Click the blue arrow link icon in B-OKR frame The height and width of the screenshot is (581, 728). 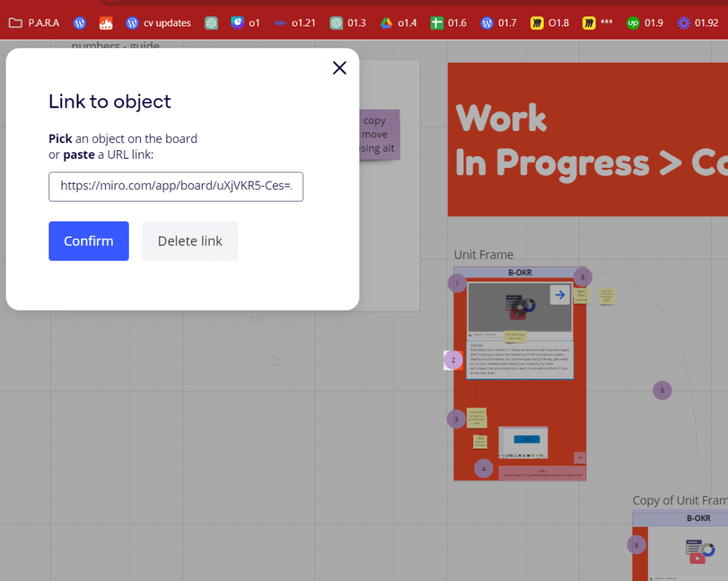560,295
